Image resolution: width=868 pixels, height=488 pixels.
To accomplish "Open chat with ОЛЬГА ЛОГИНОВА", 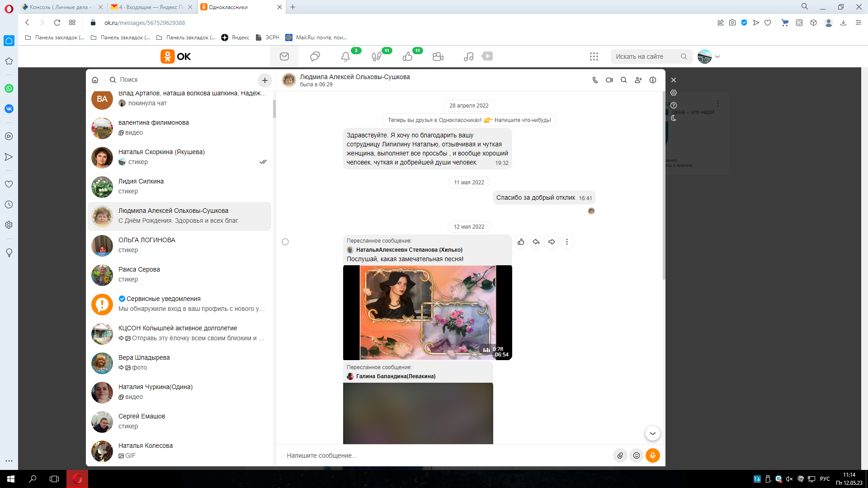I will pyautogui.click(x=179, y=245).
